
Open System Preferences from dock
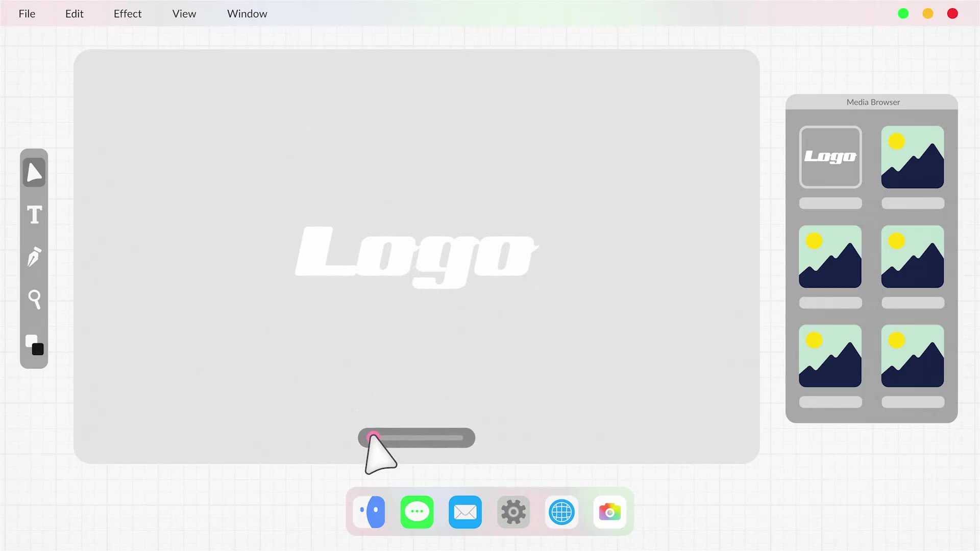(513, 511)
